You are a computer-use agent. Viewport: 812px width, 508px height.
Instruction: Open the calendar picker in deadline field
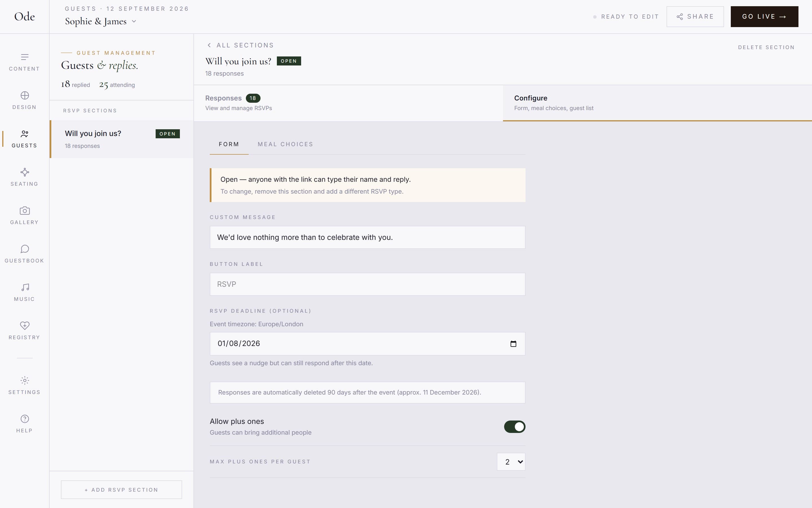[513, 344]
